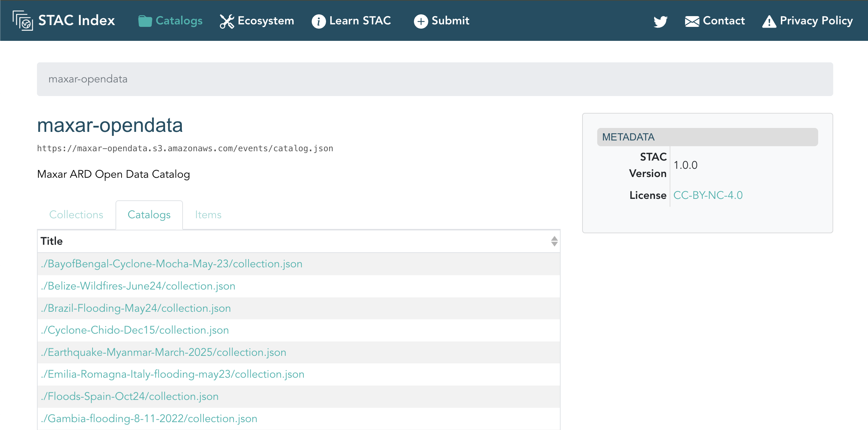Switch to the Collections tab
Viewport: 868px width, 430px height.
(76, 215)
